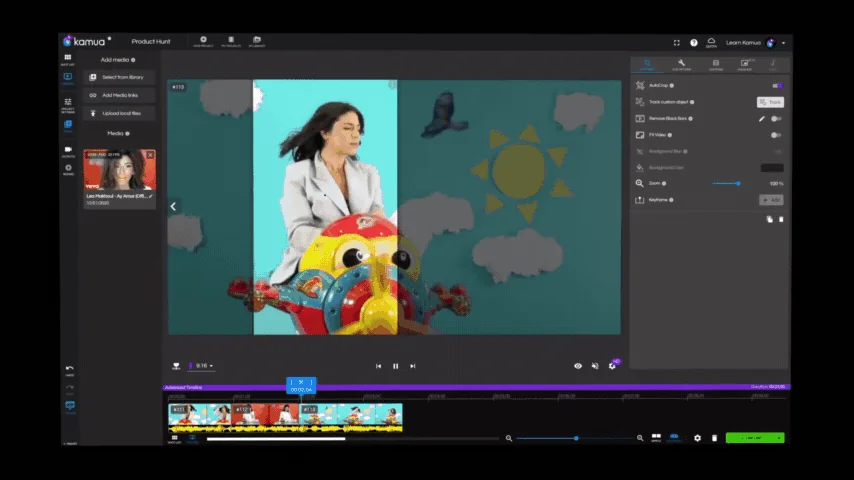Select the Lea Makhoul media thumbnail
Screen dimensions: 854x480
point(119,170)
